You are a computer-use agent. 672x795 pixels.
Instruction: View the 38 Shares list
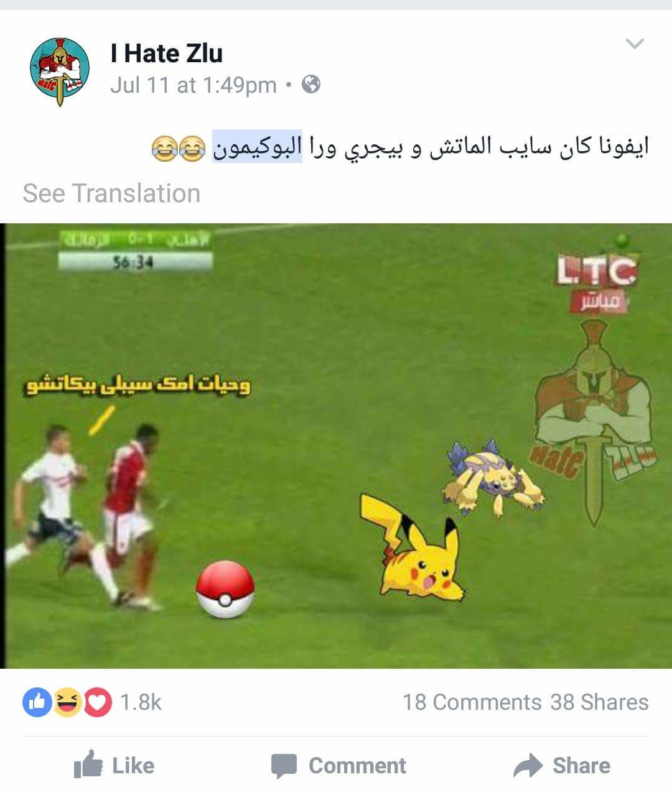[x=599, y=702]
